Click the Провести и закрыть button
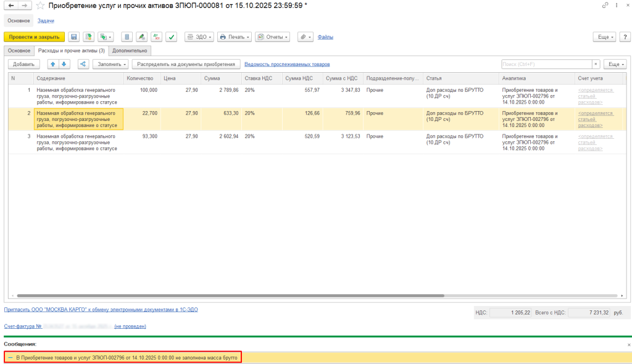632x364 pixels. [x=34, y=37]
